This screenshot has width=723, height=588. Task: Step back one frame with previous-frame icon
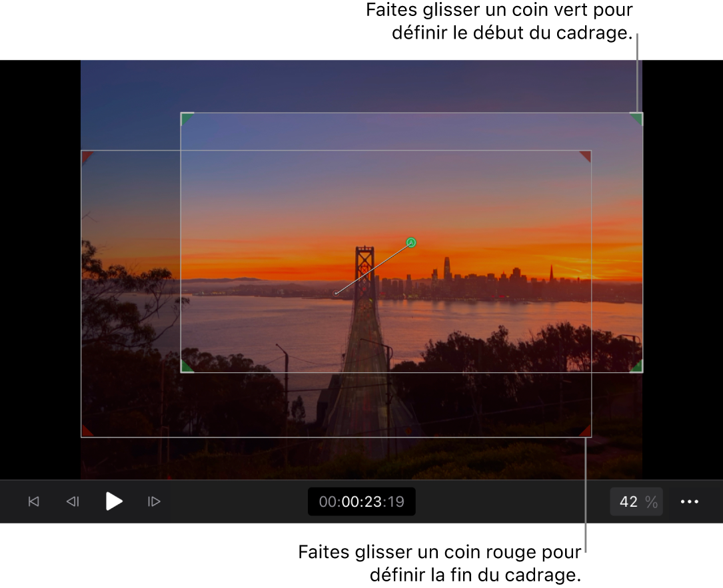[x=73, y=501]
